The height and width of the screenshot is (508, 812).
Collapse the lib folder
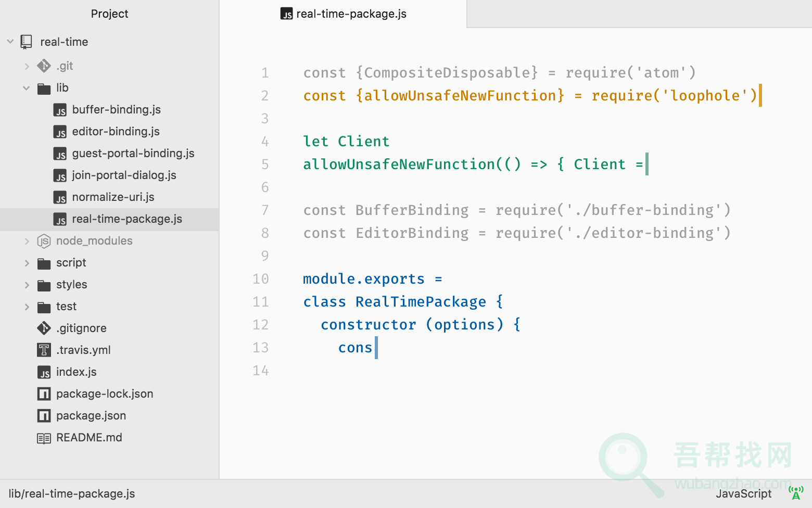pos(27,88)
